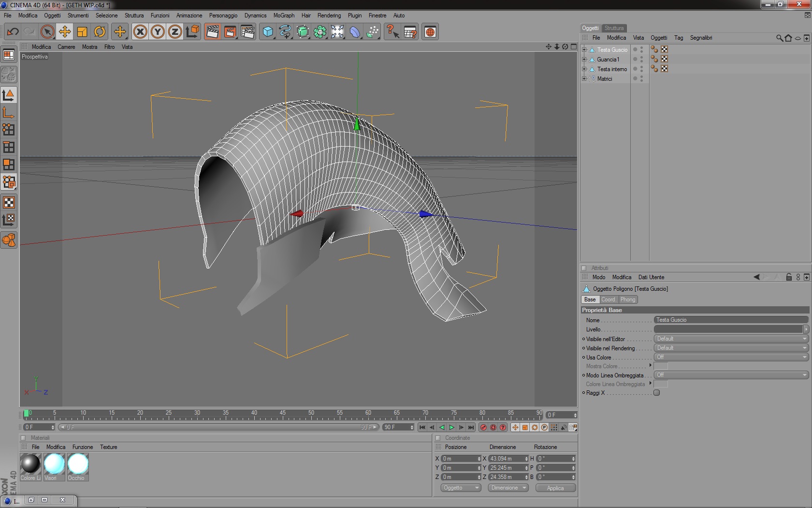Screen dimensions: 812x508
Task: Click the Render in viewport clapboard icon
Action: tap(212, 32)
